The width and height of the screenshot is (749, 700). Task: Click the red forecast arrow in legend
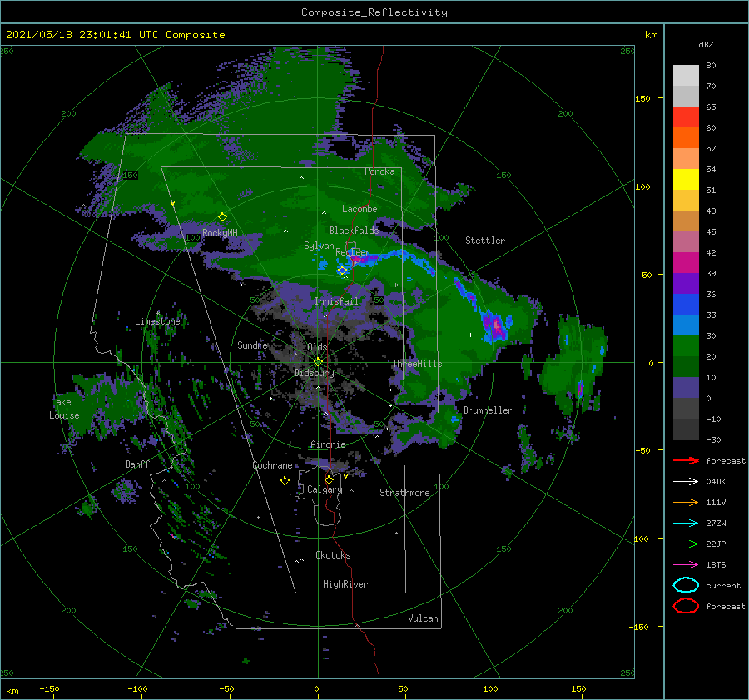(686, 460)
